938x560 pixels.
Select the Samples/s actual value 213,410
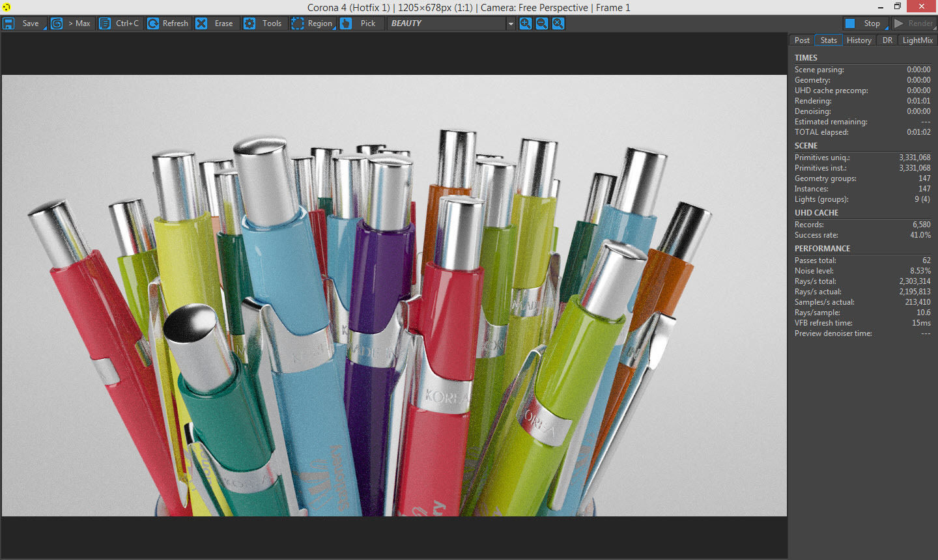coord(918,302)
